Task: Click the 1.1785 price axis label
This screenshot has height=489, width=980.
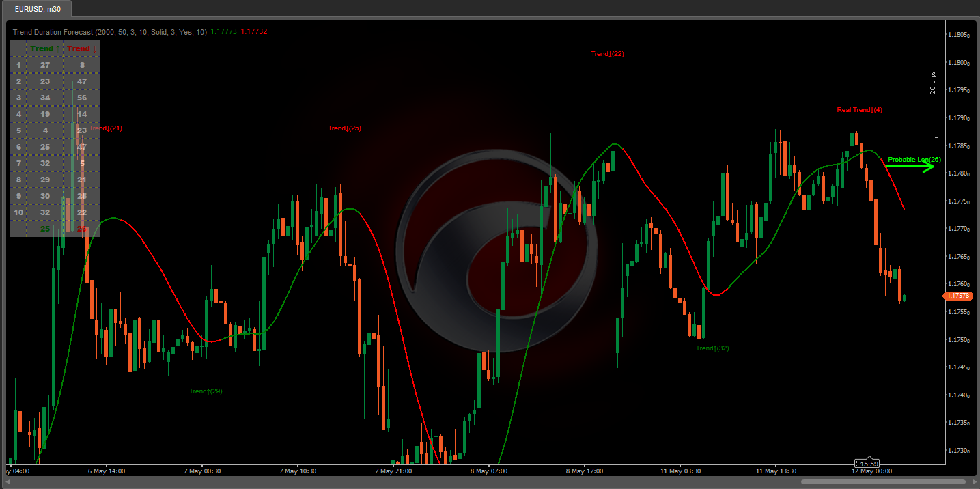Action: [959, 146]
